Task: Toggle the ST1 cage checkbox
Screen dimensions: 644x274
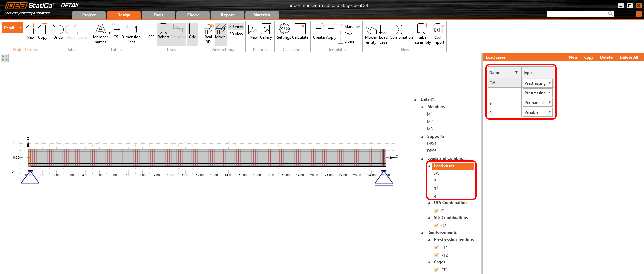Action: pos(436,270)
